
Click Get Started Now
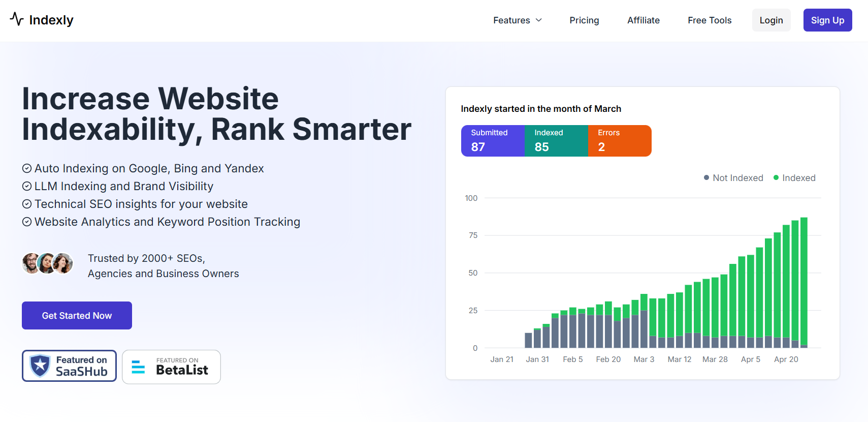click(77, 316)
